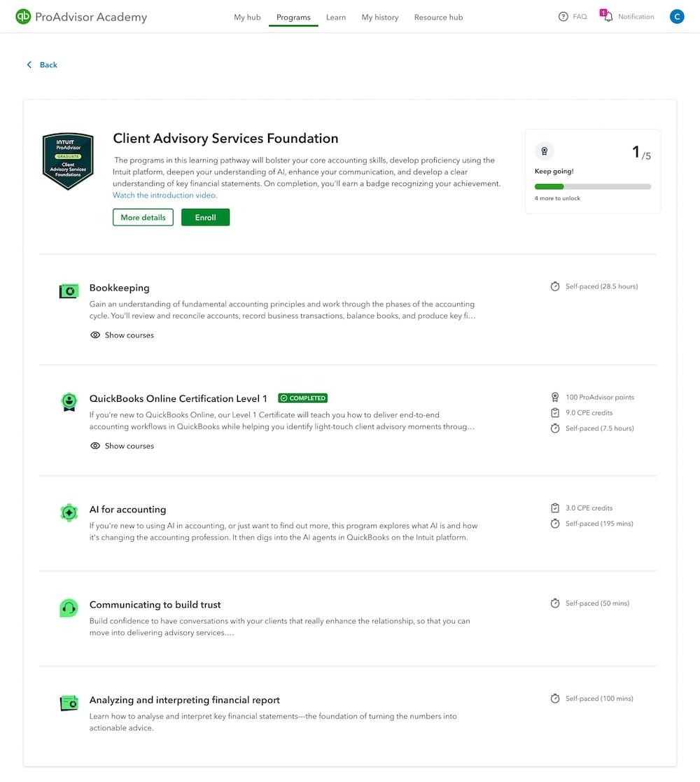Click the Keep going progress bar
The width and height of the screenshot is (700, 782).
pyautogui.click(x=593, y=186)
